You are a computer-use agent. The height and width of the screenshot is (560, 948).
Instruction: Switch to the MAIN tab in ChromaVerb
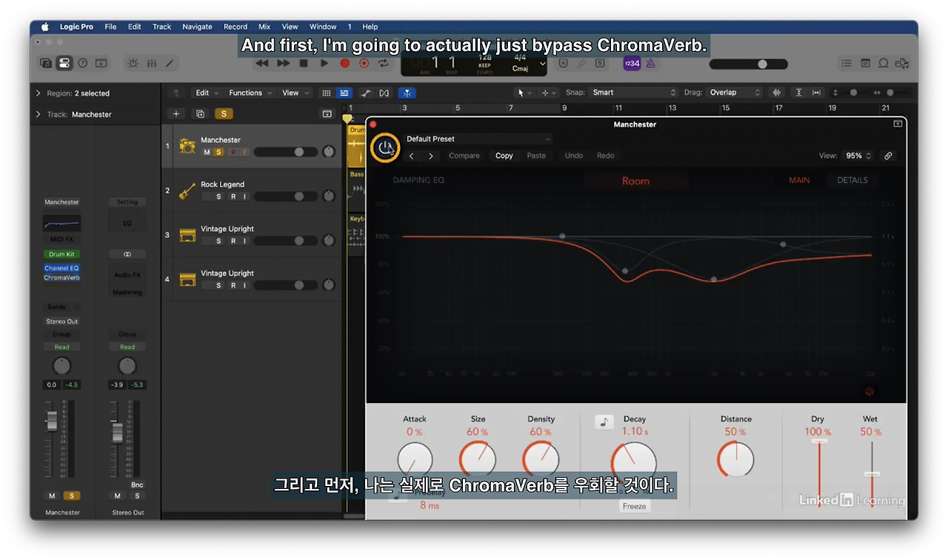[x=799, y=180]
